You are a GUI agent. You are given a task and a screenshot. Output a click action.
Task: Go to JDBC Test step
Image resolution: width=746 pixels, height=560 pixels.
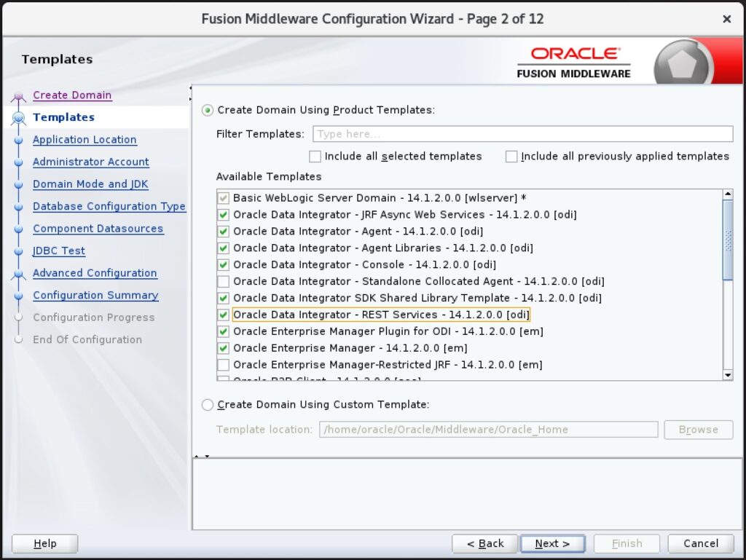click(x=59, y=251)
